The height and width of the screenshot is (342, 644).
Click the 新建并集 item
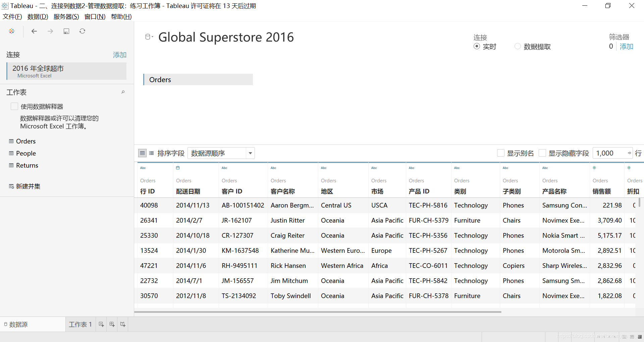[28, 186]
